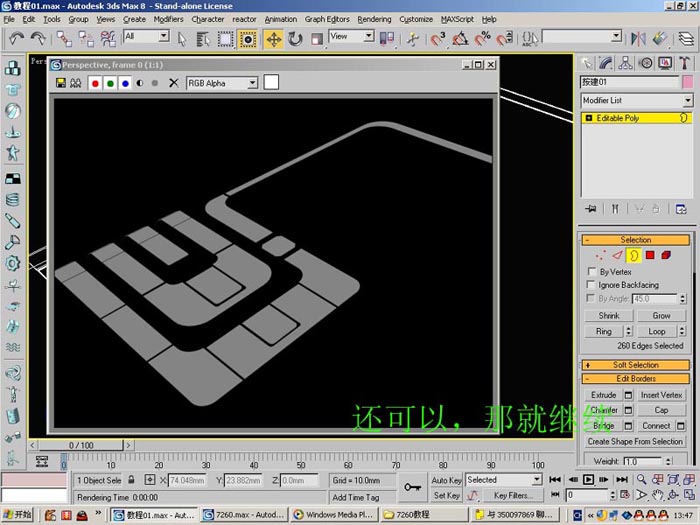Select the Bind to Space Warp tool

[108, 38]
